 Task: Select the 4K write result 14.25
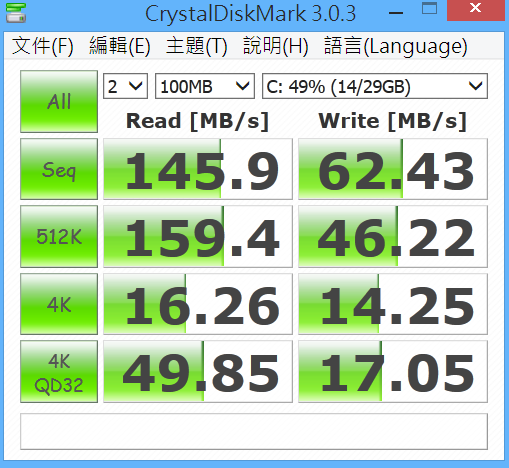pos(393,304)
